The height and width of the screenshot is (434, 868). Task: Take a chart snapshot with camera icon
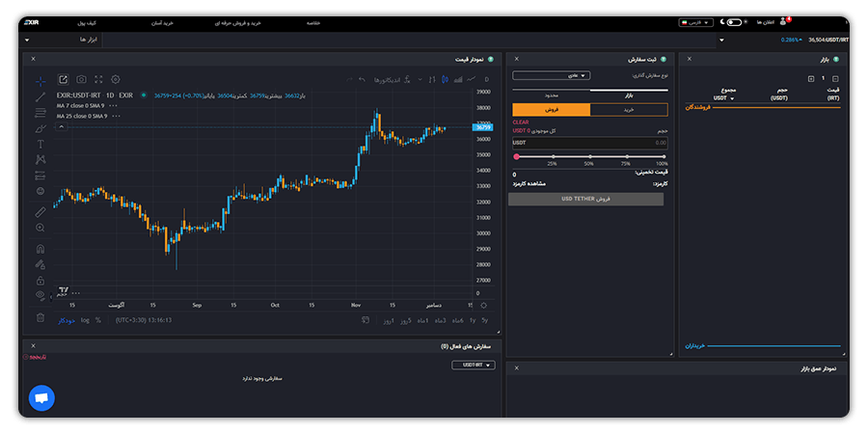coord(81,79)
